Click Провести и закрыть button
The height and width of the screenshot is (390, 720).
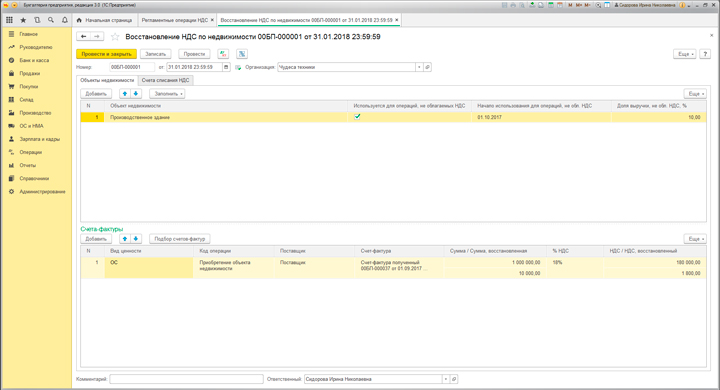coord(107,54)
